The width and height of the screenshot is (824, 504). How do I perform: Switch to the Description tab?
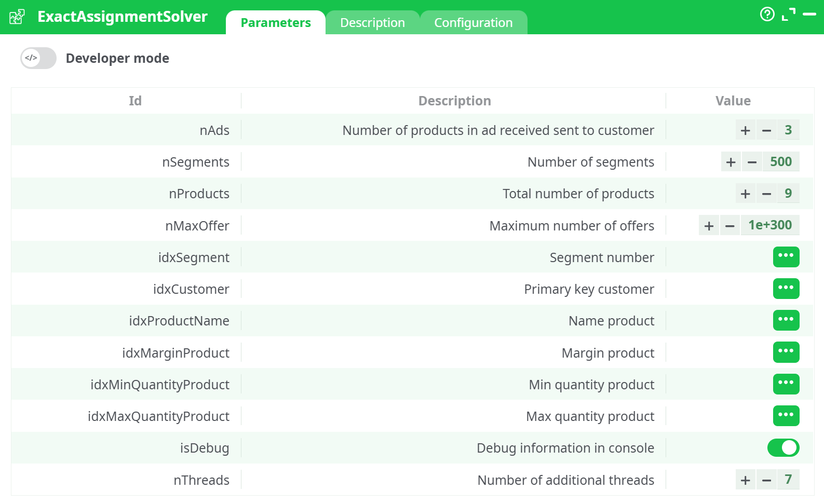point(372,22)
